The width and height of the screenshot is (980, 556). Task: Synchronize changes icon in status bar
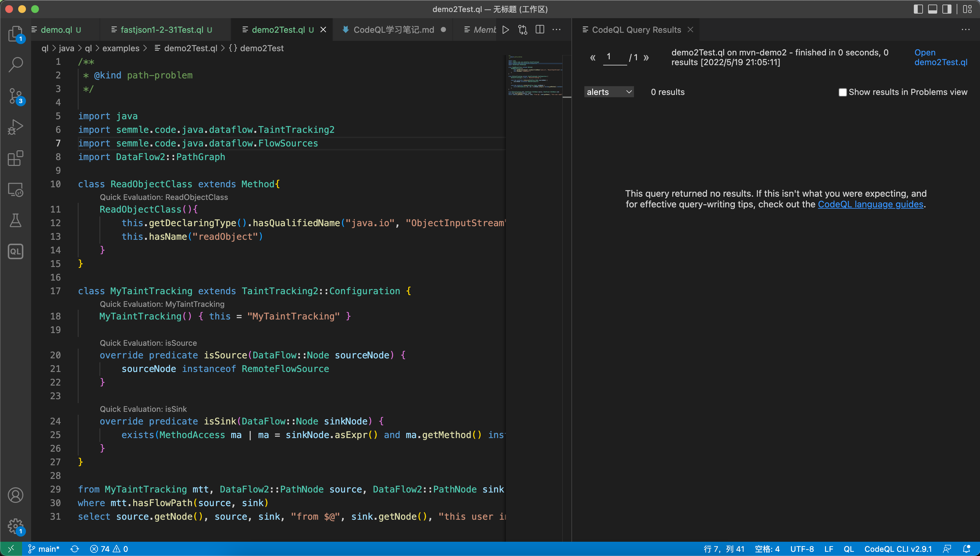pos(75,549)
